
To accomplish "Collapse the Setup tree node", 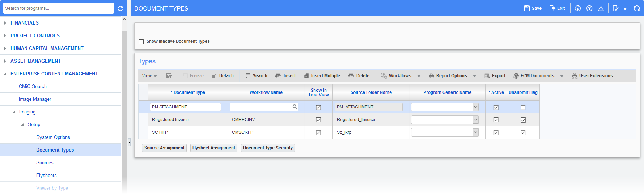I will [22, 125].
